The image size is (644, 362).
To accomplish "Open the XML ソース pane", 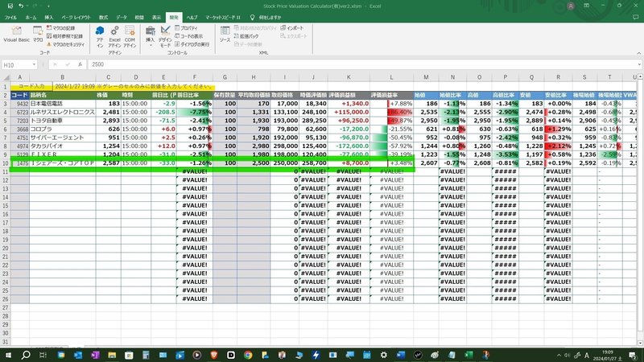I will point(225,35).
